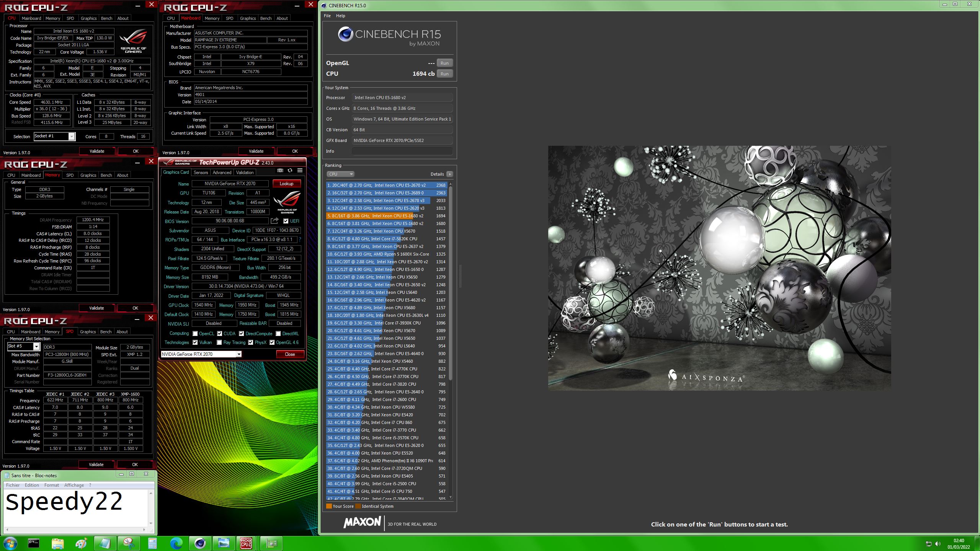
Task: Click the Cinebench Info input field
Action: (402, 151)
